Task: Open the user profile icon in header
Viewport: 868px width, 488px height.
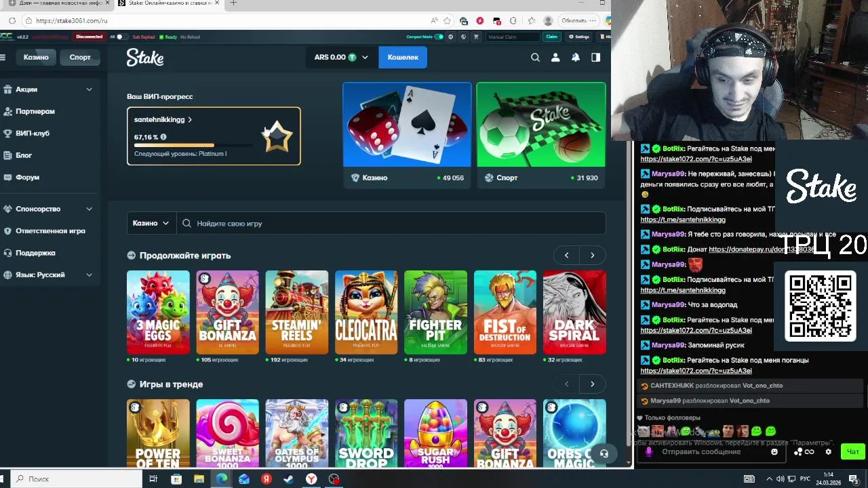Action: pyautogui.click(x=555, y=58)
